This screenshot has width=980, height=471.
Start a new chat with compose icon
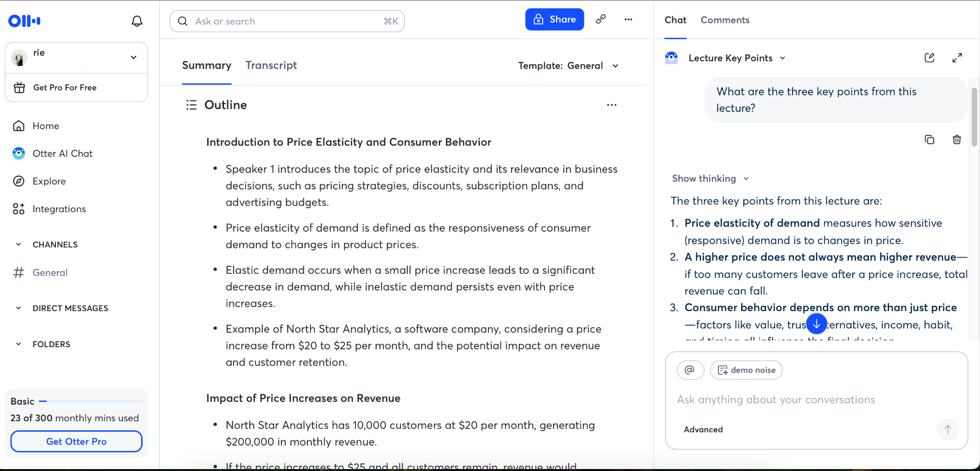(x=929, y=58)
